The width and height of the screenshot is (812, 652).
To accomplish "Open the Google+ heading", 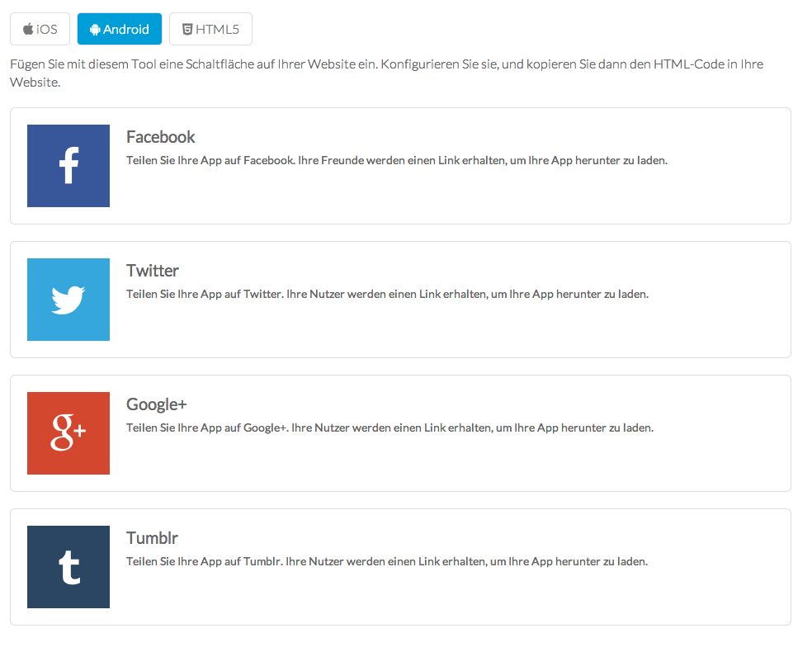I will pos(156,404).
